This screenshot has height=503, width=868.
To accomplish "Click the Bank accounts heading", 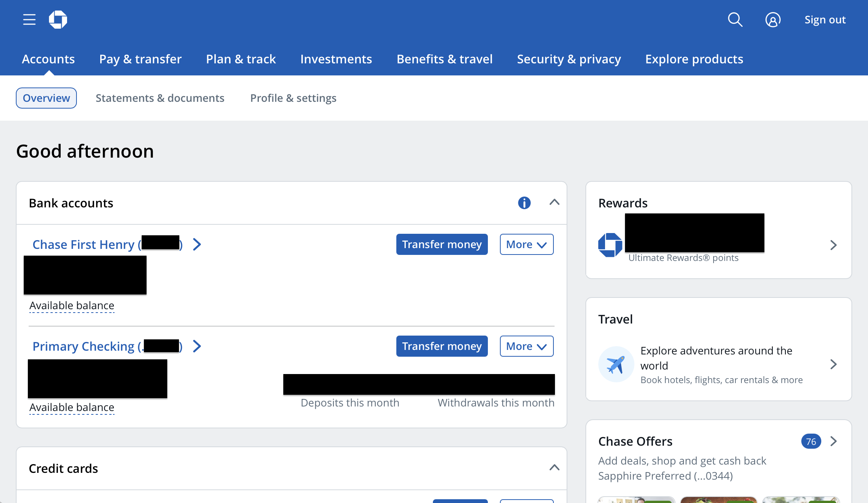I will [71, 203].
